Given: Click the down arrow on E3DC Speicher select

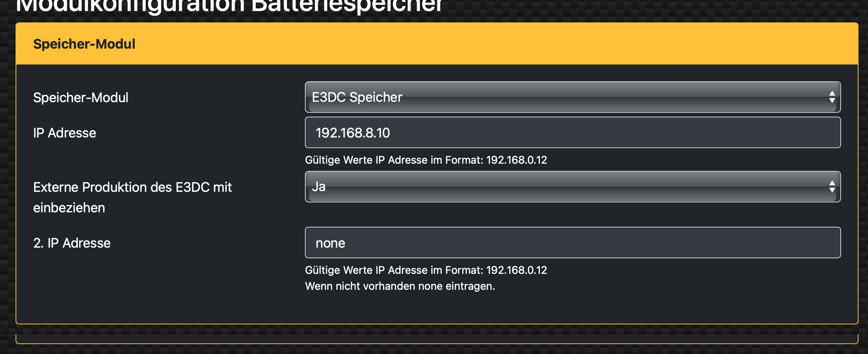Looking at the screenshot, I should [832, 101].
